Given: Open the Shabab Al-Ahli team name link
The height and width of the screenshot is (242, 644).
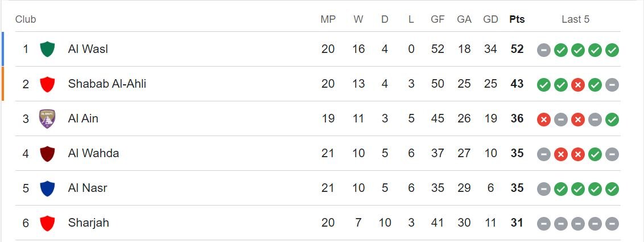Looking at the screenshot, I should [107, 84].
